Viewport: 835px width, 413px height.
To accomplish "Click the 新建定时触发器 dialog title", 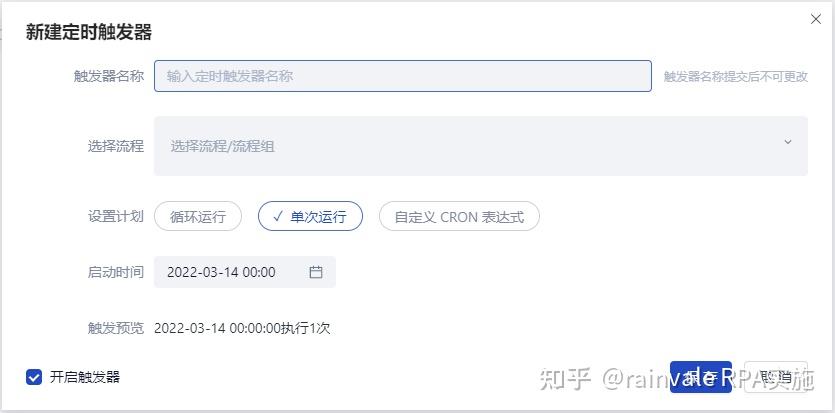I will click(x=89, y=32).
